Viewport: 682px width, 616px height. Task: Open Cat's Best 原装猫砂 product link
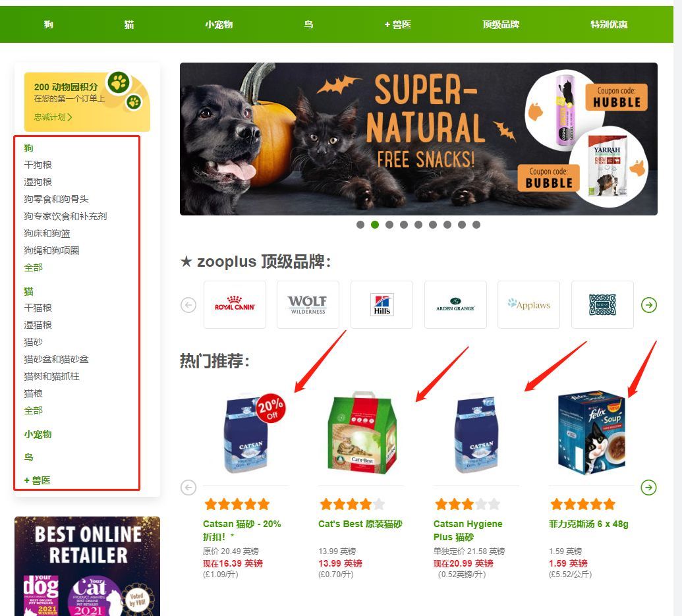(x=360, y=524)
